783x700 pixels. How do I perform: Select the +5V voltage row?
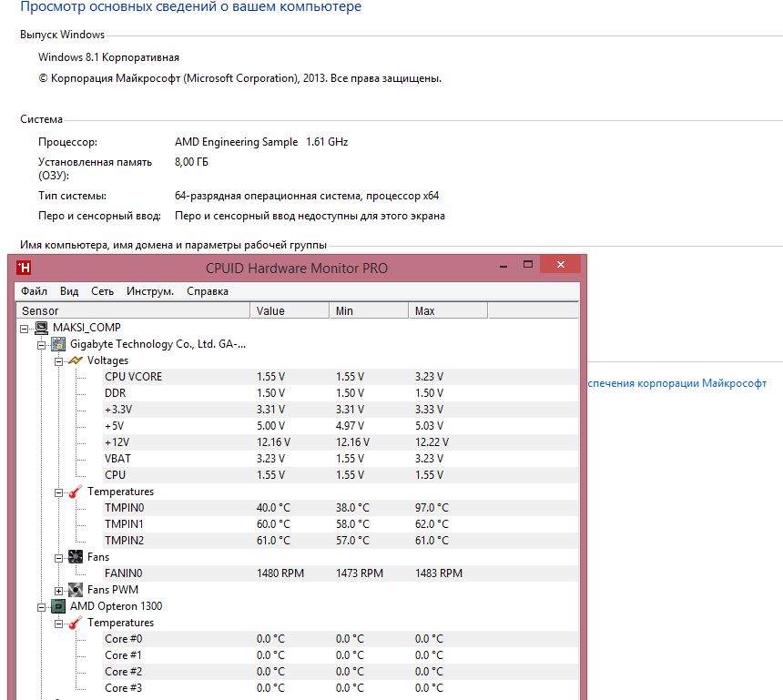point(341,426)
